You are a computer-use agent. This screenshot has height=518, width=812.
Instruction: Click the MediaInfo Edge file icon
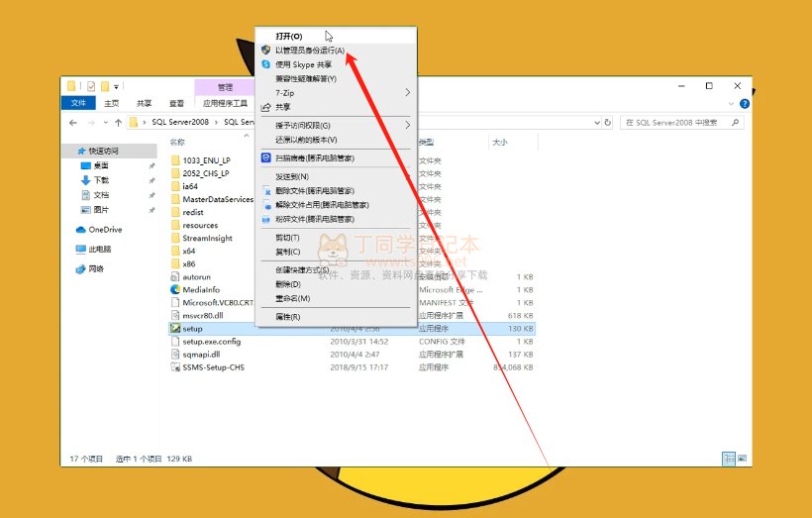point(175,290)
